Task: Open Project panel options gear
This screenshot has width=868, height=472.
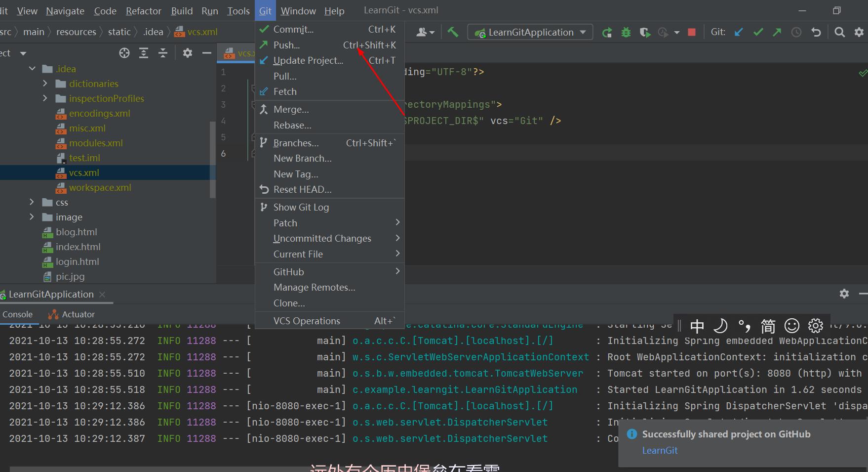Action: coord(188,53)
